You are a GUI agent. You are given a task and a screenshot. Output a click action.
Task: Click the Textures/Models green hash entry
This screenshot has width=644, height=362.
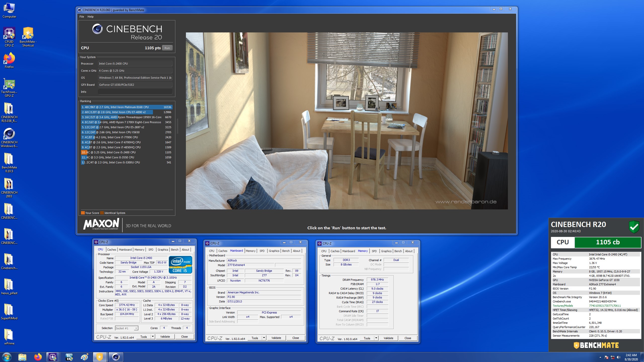605,306
